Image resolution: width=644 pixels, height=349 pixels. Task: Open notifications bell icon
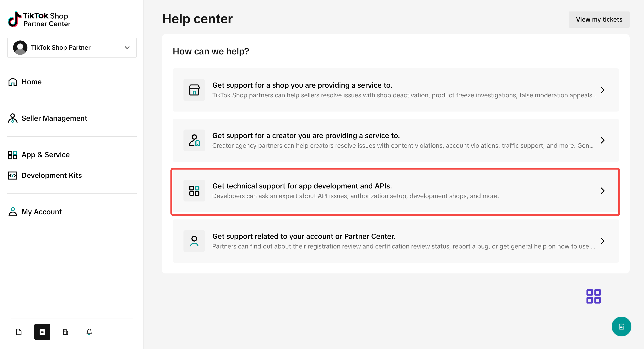coord(89,332)
